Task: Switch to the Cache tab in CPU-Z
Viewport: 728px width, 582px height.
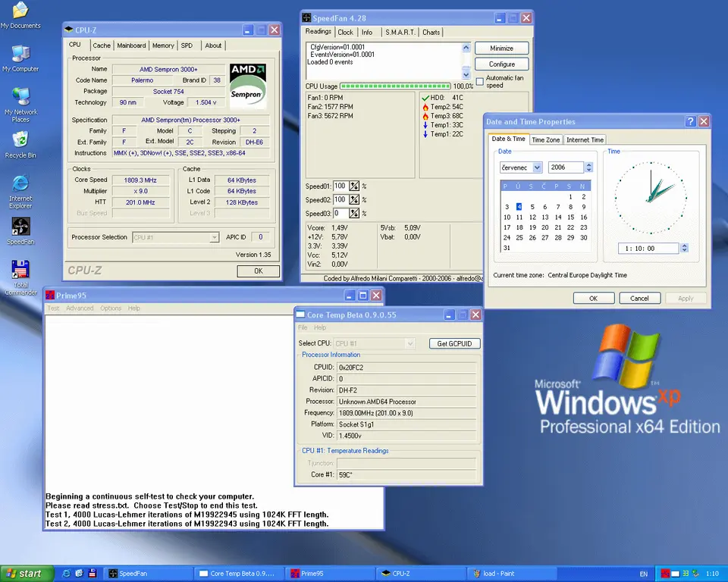Action: click(101, 45)
